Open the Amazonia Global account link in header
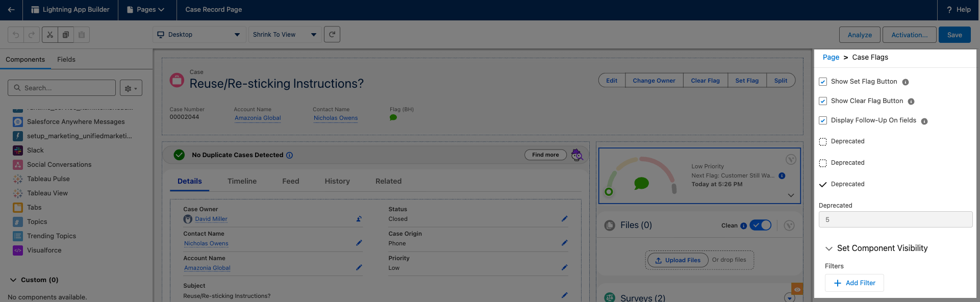This screenshot has height=302, width=980. point(258,118)
